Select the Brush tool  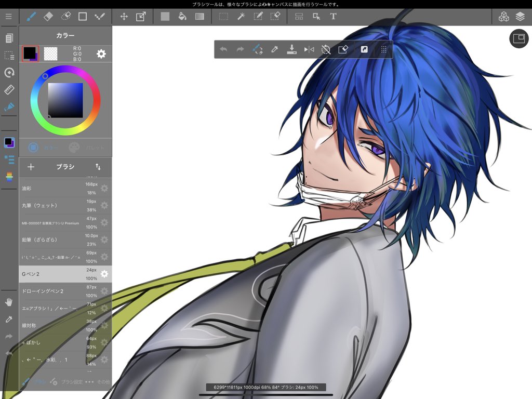tap(31, 16)
